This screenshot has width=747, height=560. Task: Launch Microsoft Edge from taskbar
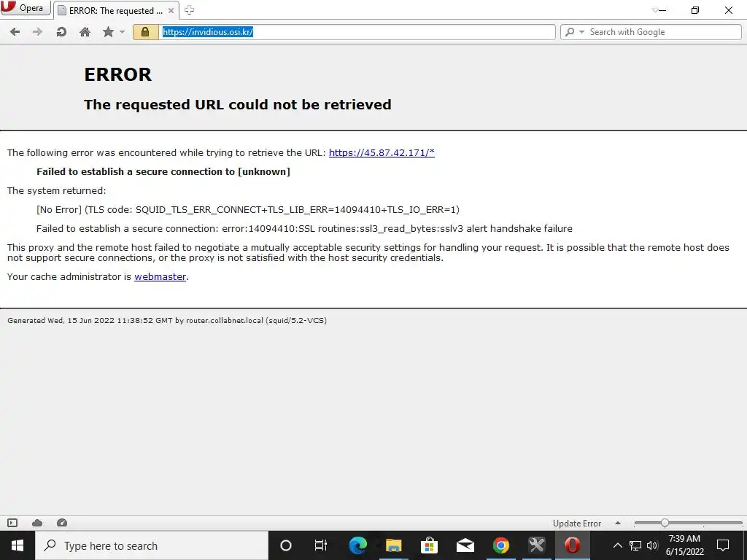pyautogui.click(x=357, y=545)
